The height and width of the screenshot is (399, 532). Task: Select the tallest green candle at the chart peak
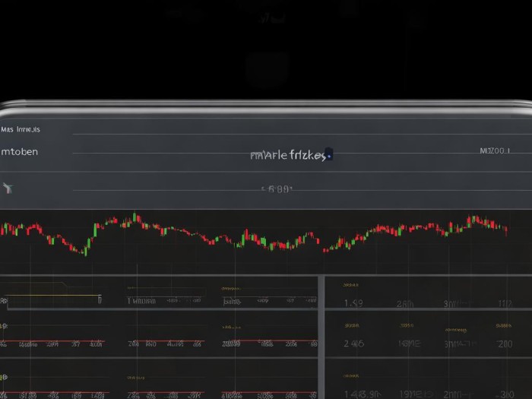tap(135, 218)
